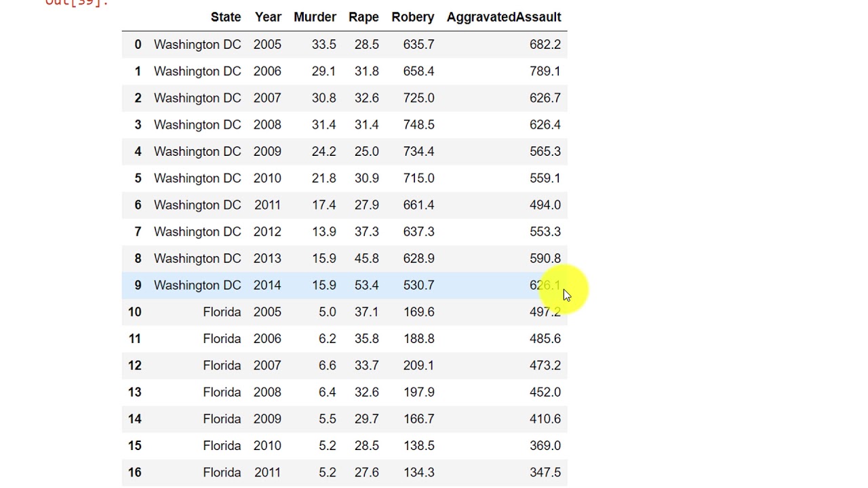868x488 pixels.
Task: Click the AggravatedAssault column header
Action: click(x=503, y=17)
